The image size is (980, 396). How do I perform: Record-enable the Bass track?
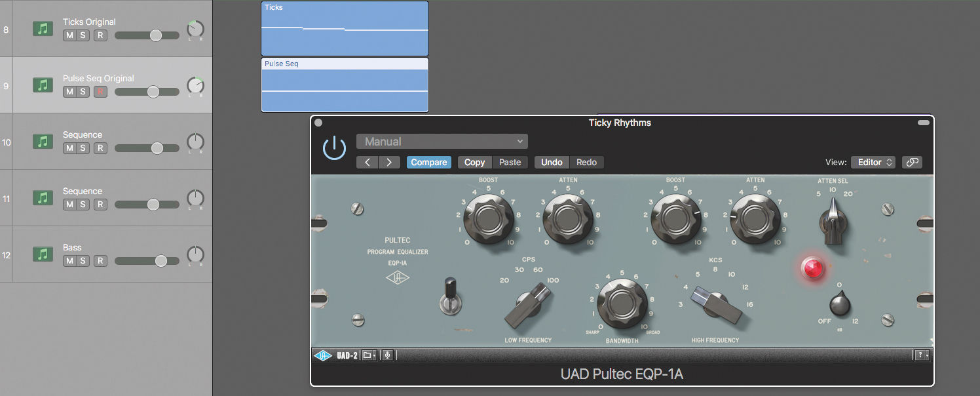pos(100,261)
